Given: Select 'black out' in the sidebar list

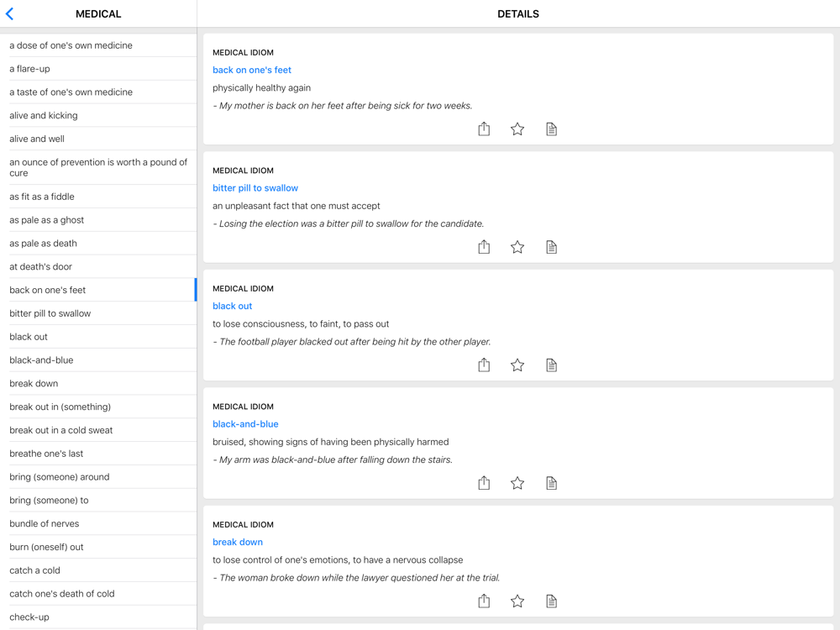Looking at the screenshot, I should click(98, 337).
